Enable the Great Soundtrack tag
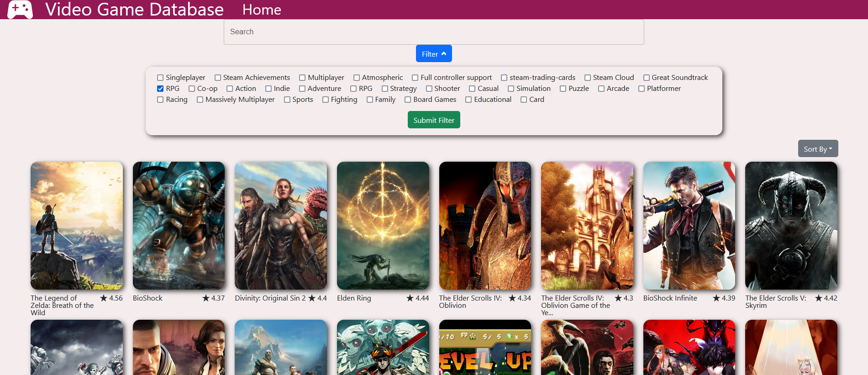Image resolution: width=868 pixels, height=375 pixels. (x=647, y=78)
